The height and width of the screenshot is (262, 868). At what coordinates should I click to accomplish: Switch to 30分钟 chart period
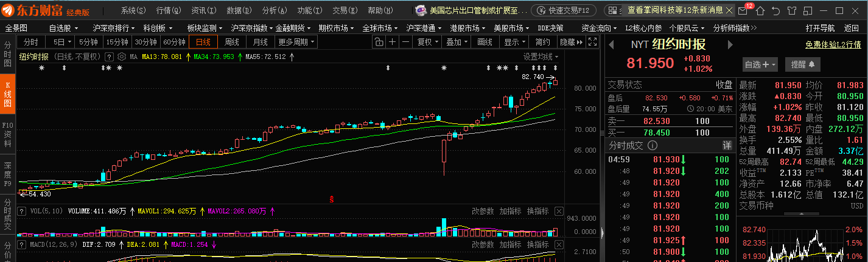coord(146,42)
